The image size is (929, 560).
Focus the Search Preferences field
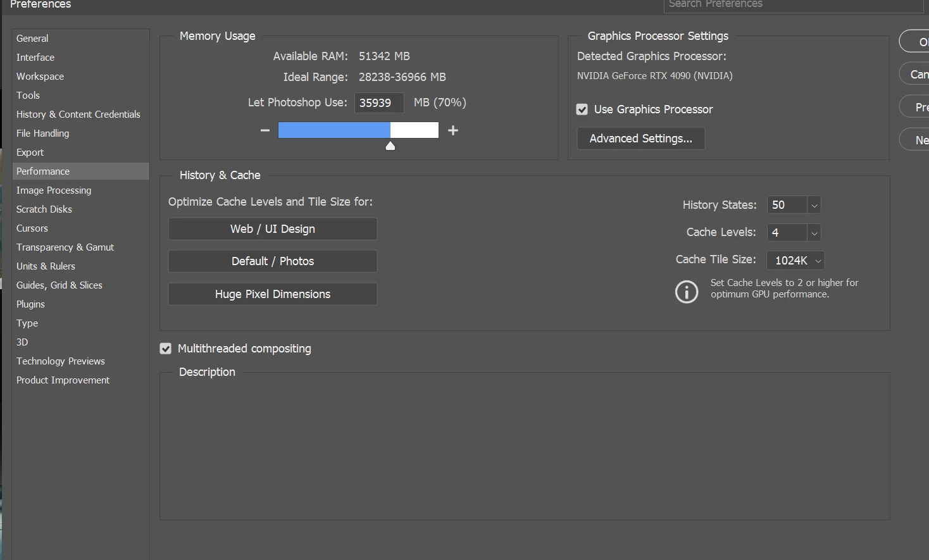(x=794, y=5)
